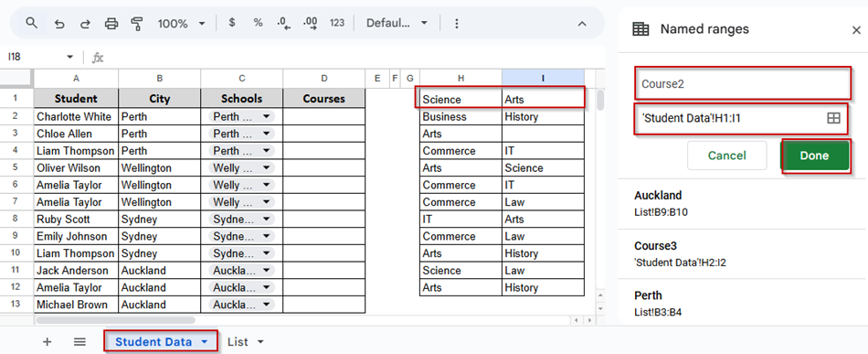868x354 pixels.
Task: Open the three-dot more options menu
Action: [x=456, y=23]
